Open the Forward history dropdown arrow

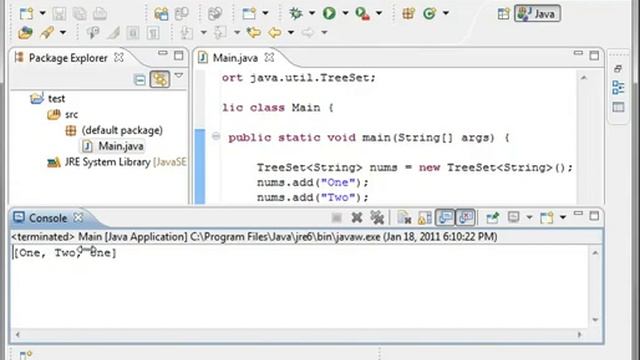pyautogui.click(x=324, y=32)
